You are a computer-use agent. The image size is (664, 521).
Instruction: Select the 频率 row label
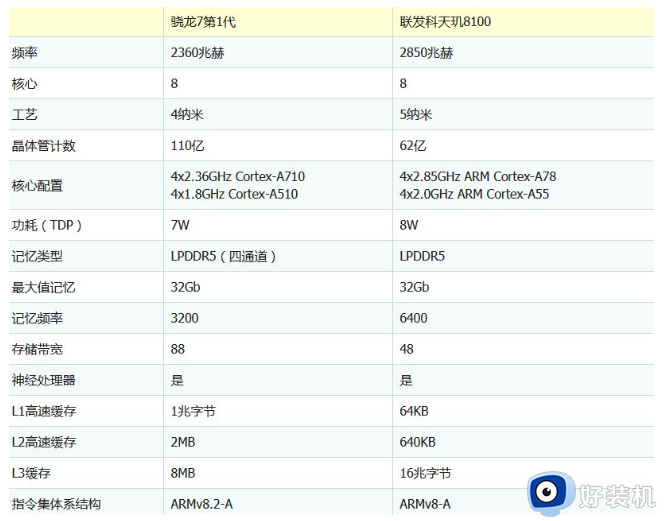[x=25, y=53]
